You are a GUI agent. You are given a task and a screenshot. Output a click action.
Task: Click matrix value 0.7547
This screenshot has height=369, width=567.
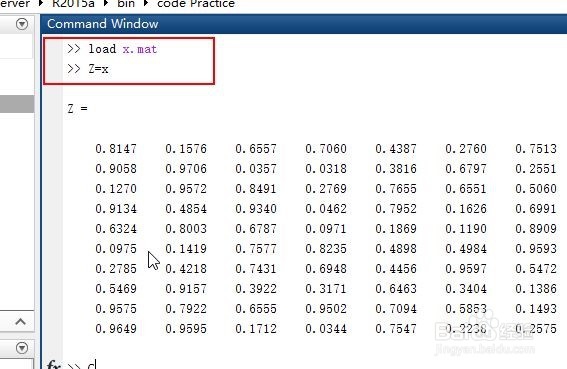point(396,329)
